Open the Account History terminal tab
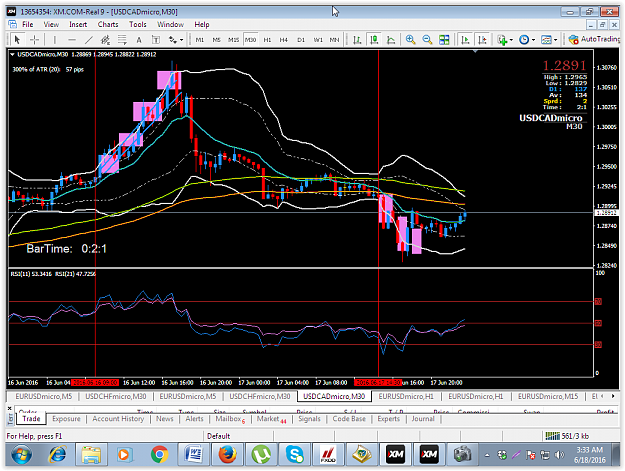This screenshot has width=625, height=471. pyautogui.click(x=118, y=419)
